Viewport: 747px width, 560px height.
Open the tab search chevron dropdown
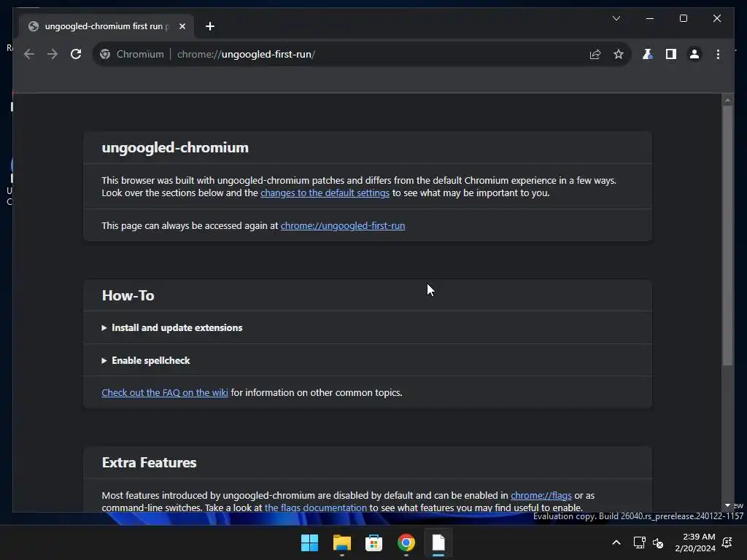click(616, 18)
